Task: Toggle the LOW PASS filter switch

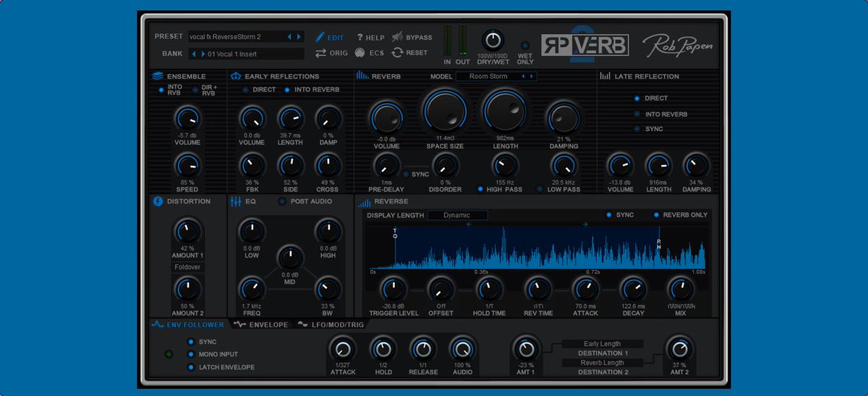Action: (x=540, y=189)
